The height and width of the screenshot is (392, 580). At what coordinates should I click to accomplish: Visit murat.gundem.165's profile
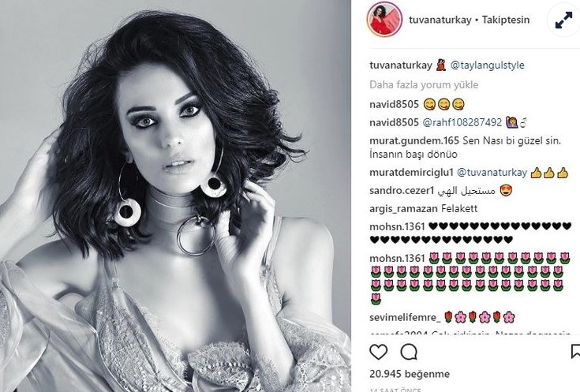pyautogui.click(x=414, y=140)
